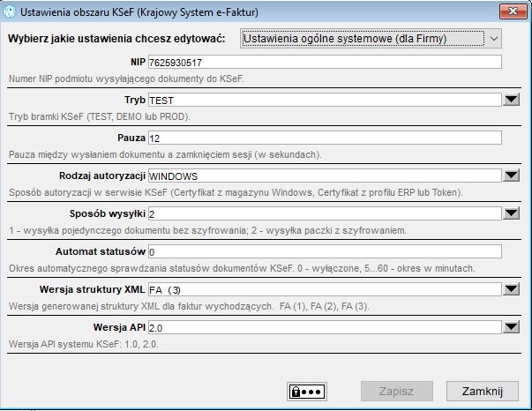532x411 pixels.
Task: Expand the Rodzaj autoryzacji dropdown arrow
Action: click(512, 176)
